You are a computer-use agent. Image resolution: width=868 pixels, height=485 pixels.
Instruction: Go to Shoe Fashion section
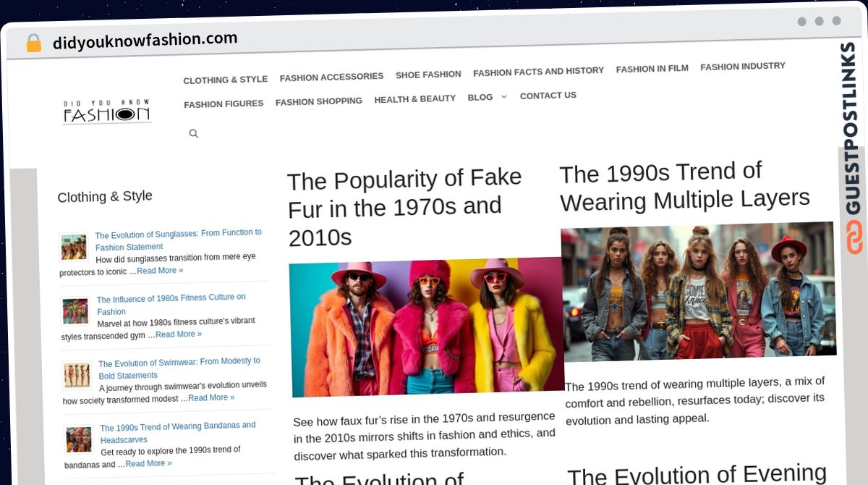tap(428, 75)
